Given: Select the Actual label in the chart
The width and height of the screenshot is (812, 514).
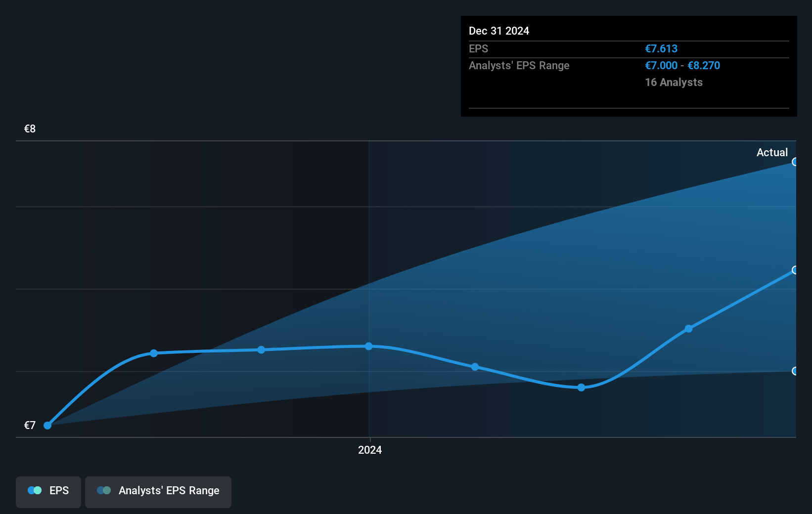Looking at the screenshot, I should coord(772,152).
